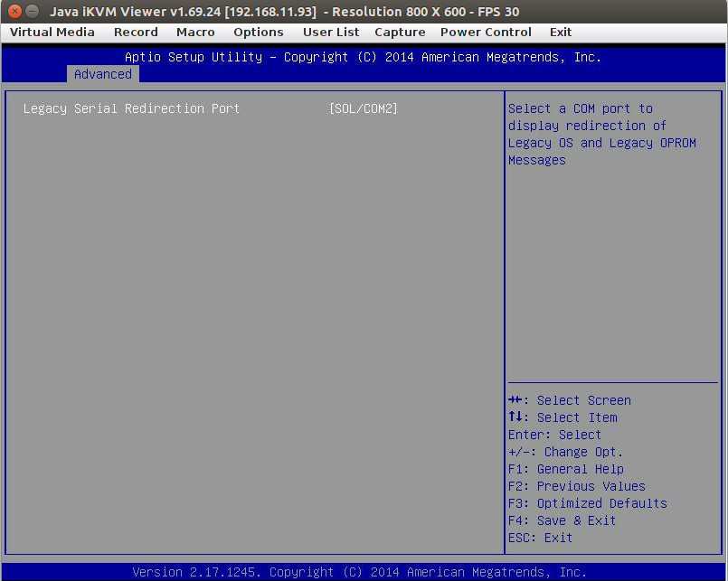Open the Exit menu in iKVM Viewer
This screenshot has height=581, width=728.
[560, 32]
